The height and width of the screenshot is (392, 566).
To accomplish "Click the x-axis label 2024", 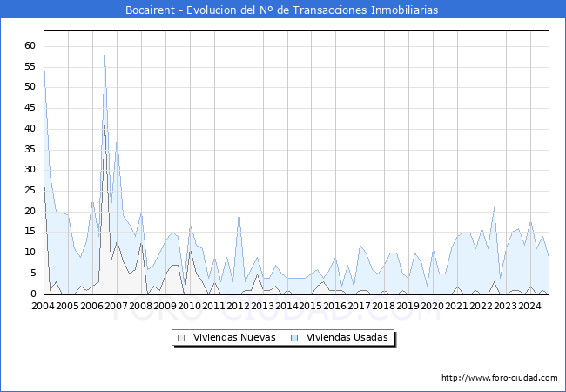I will click(x=530, y=306).
